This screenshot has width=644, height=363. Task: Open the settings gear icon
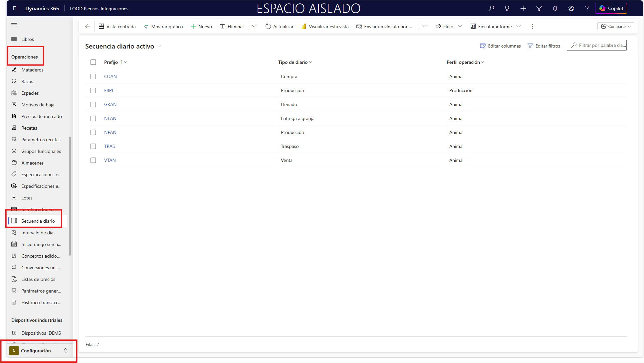[x=571, y=8]
